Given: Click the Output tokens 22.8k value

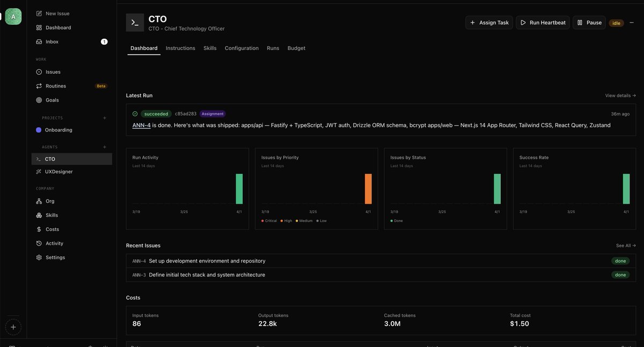Looking at the screenshot, I should pos(267,324).
